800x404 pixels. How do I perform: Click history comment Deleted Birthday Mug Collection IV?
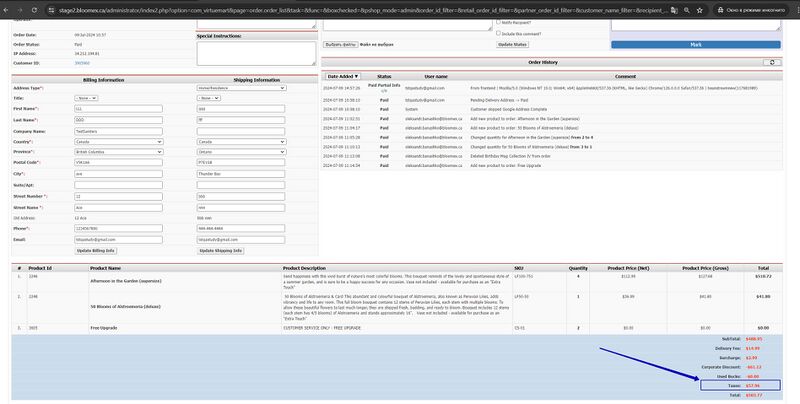click(x=510, y=156)
